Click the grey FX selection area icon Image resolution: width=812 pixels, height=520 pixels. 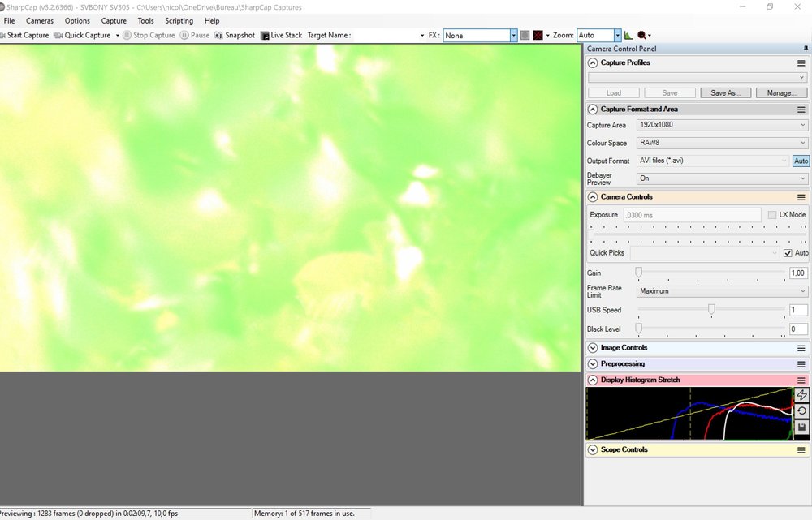coord(525,35)
